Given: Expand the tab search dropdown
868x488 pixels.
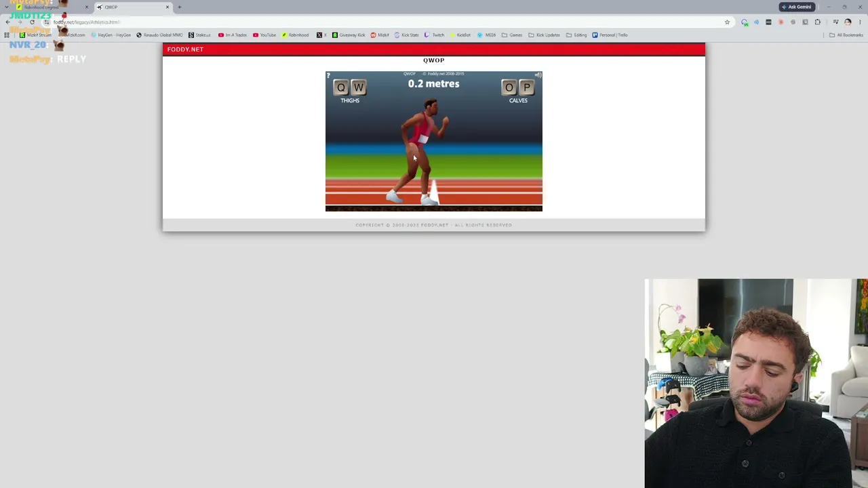Looking at the screenshot, I should point(7,7).
